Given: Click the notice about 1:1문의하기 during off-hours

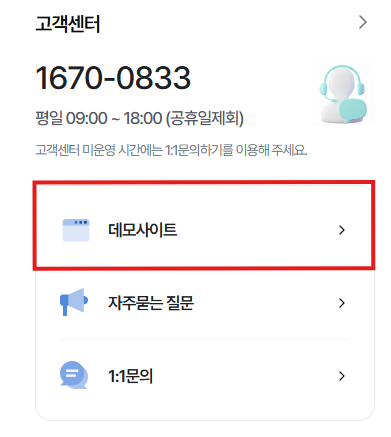Looking at the screenshot, I should [171, 150].
